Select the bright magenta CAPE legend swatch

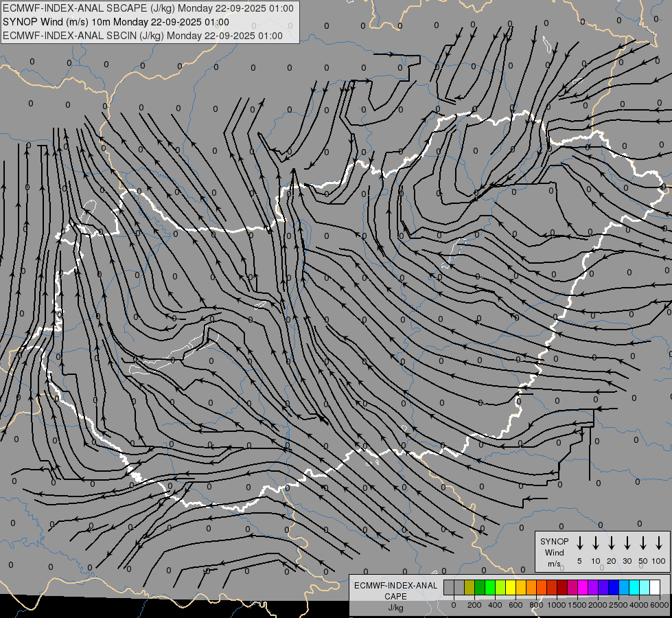tap(583, 587)
